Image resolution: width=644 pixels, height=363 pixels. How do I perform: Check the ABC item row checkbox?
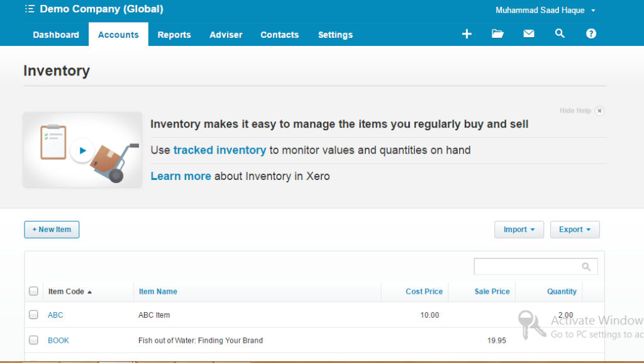click(33, 315)
